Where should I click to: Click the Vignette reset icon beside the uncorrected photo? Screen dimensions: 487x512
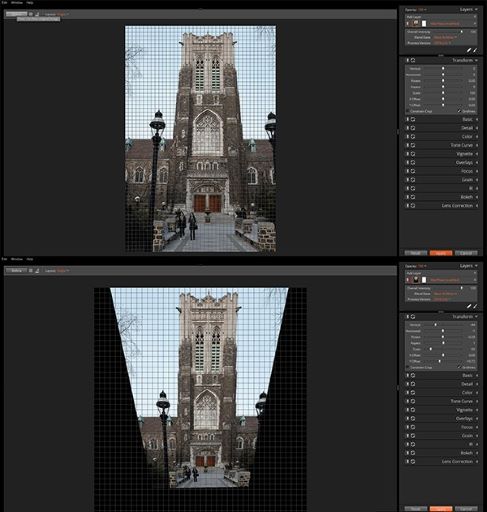coord(413,154)
